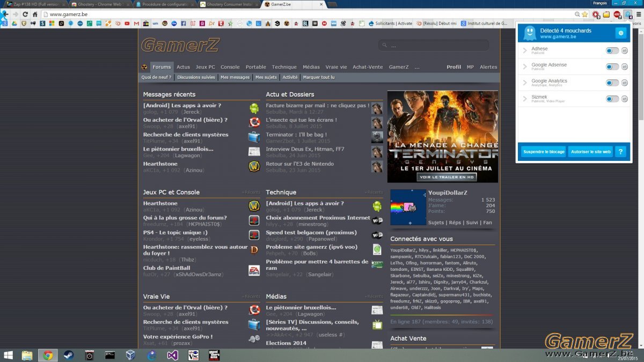Image resolution: width=644 pixels, height=362 pixels.
Task: Tick the site whitelist checkmark for Google Analytics
Action: pos(625,83)
